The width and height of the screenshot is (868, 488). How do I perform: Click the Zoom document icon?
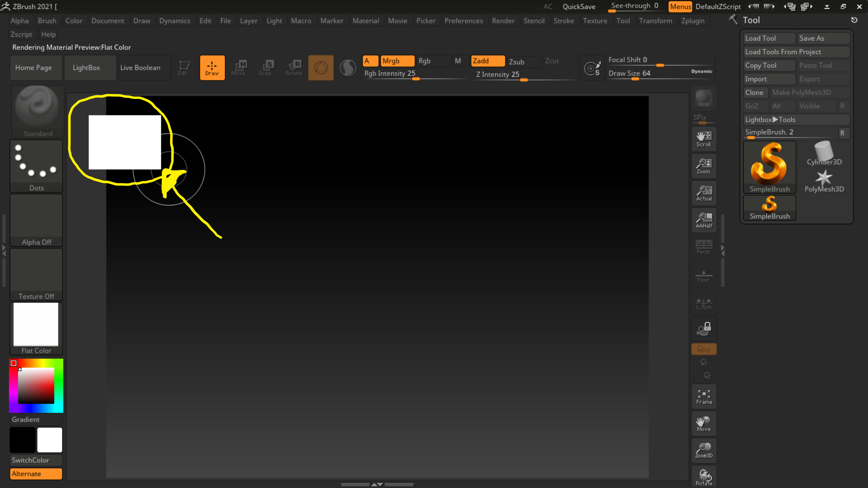703,166
